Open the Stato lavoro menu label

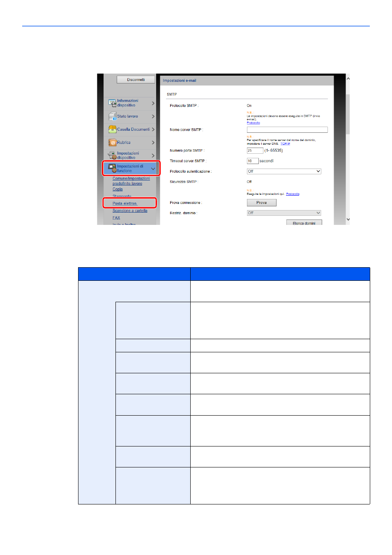point(127,116)
